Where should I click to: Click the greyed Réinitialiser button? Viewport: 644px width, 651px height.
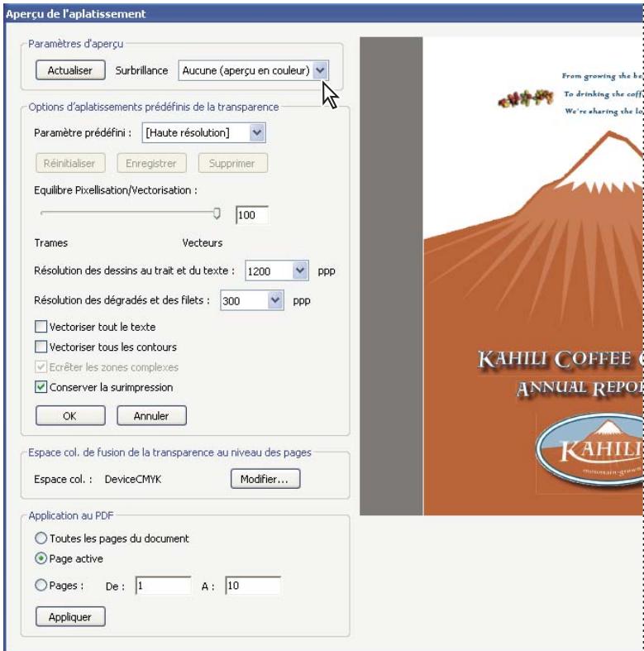coord(70,163)
